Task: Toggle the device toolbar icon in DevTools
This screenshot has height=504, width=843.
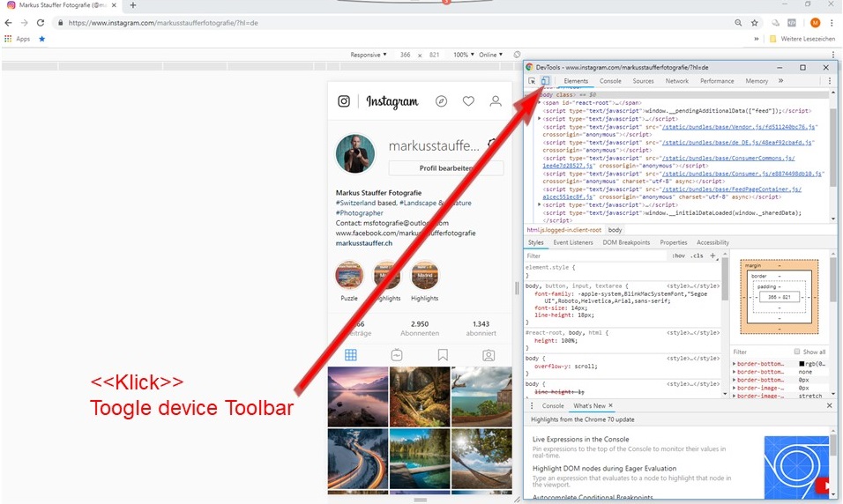Action: (x=545, y=80)
